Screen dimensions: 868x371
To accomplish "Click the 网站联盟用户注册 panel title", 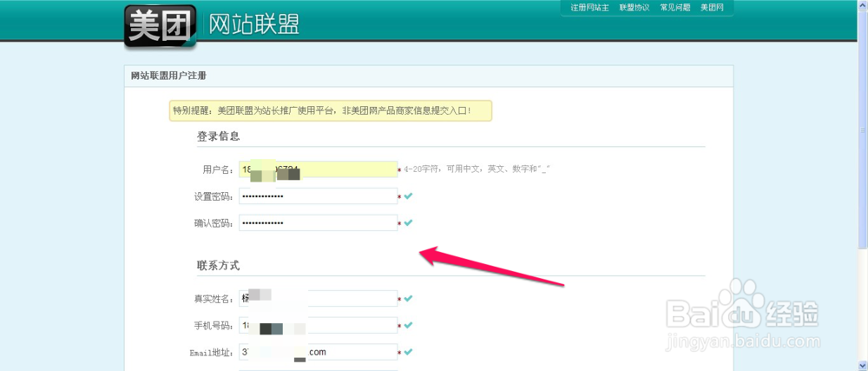I will coord(169,76).
